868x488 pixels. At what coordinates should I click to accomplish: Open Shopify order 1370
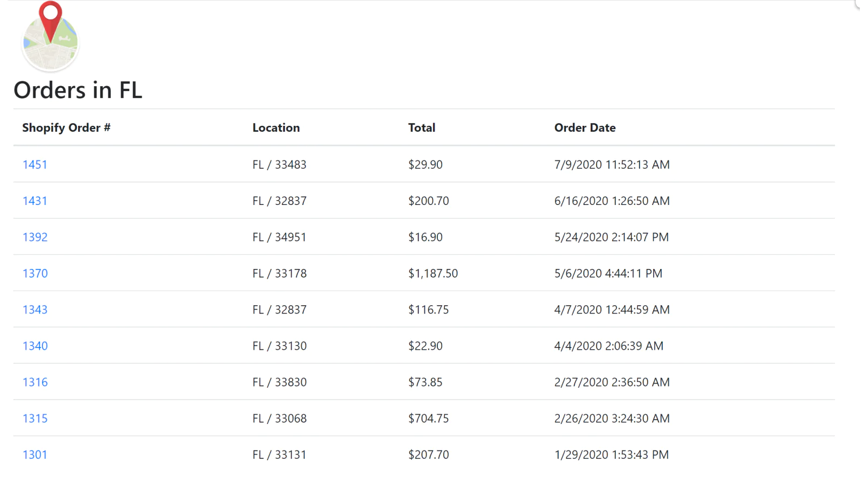point(35,273)
